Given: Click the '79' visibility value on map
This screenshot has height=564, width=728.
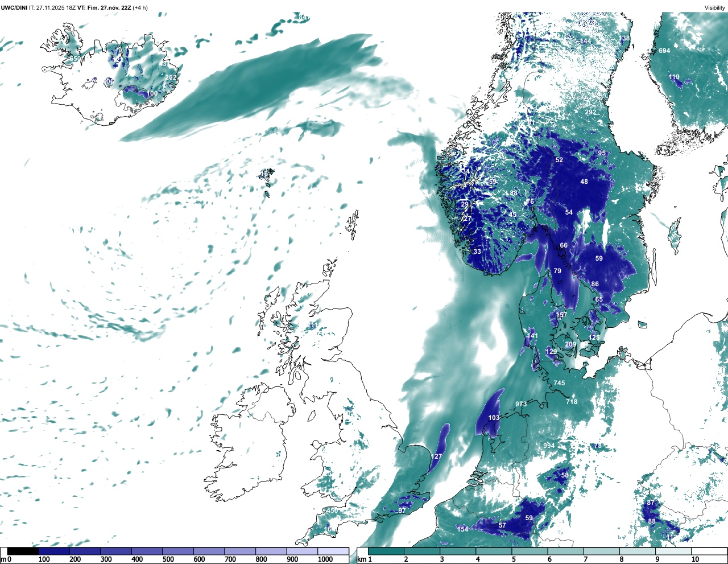Looking at the screenshot, I should 557,271.
